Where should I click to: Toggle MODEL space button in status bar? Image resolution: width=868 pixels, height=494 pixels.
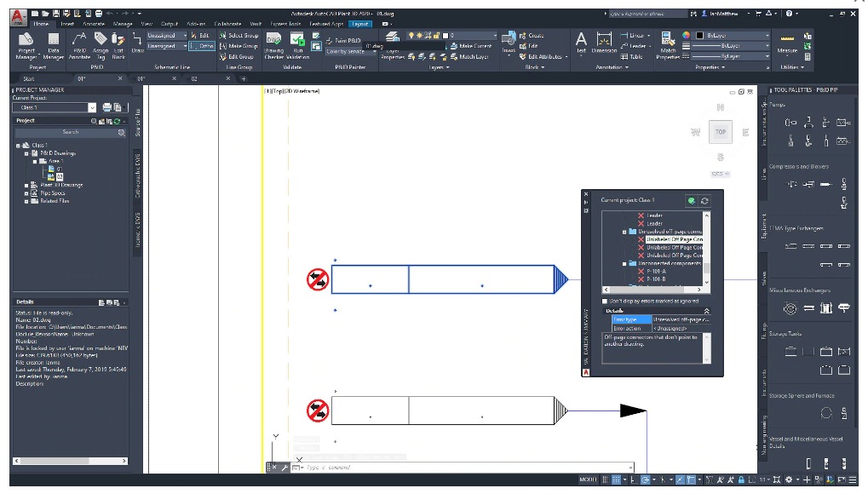pos(588,480)
